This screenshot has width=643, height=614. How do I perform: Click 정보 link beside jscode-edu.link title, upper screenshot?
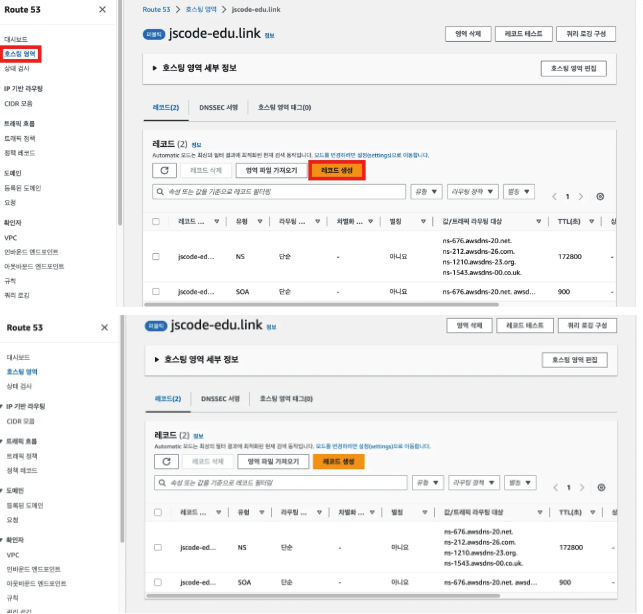point(269,36)
